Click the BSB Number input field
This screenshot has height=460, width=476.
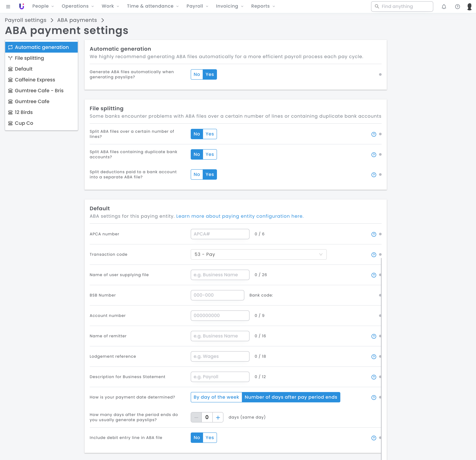(x=217, y=295)
